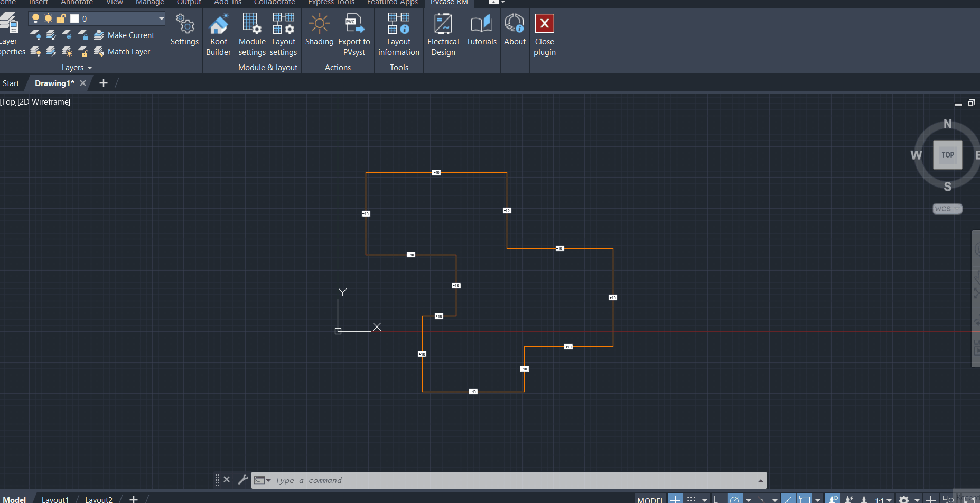Open the Roof Builder tool
Image resolution: width=980 pixels, height=503 pixels.
[x=218, y=35]
